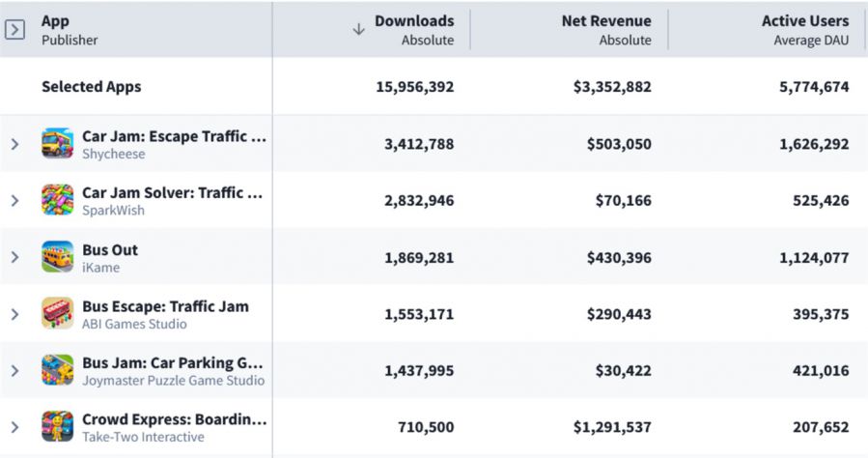
Task: Sort by the Net Revenue column header
Action: pyautogui.click(x=605, y=21)
